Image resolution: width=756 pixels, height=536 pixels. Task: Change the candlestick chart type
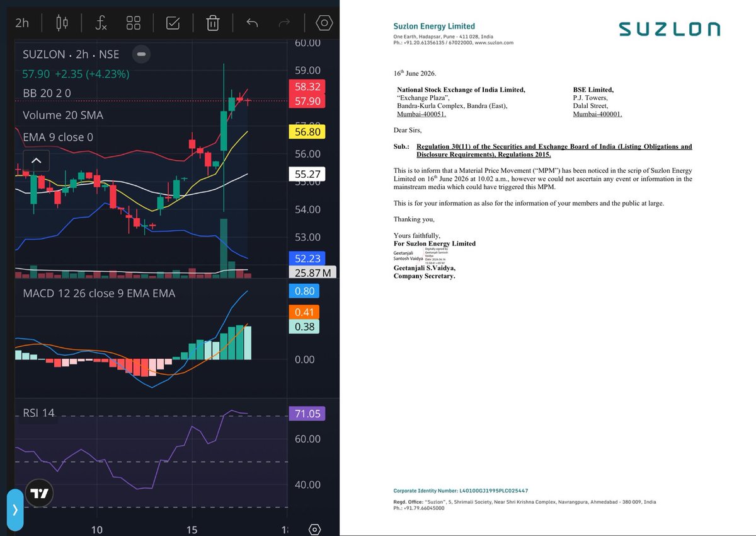[x=62, y=23]
